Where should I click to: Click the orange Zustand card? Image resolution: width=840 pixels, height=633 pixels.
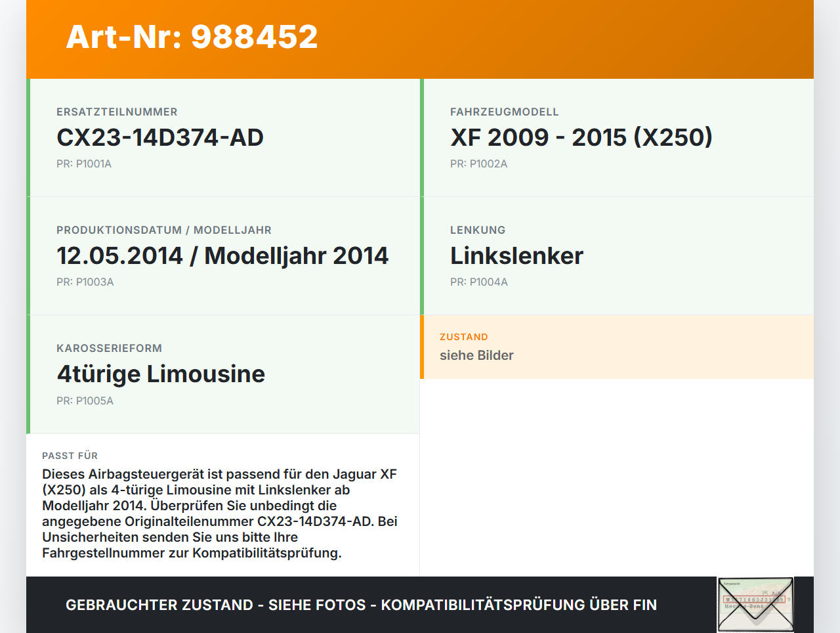(617, 347)
